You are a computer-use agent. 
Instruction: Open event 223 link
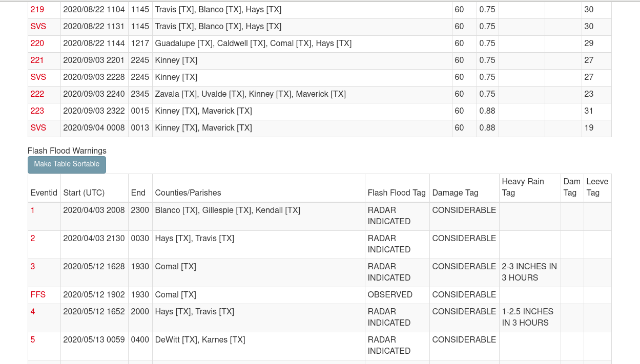pos(37,111)
